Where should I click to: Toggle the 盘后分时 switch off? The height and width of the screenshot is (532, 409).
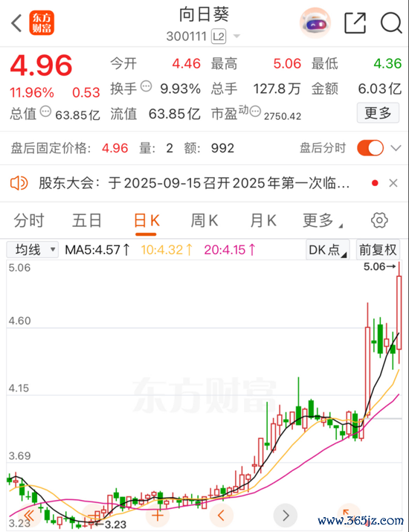click(x=370, y=148)
